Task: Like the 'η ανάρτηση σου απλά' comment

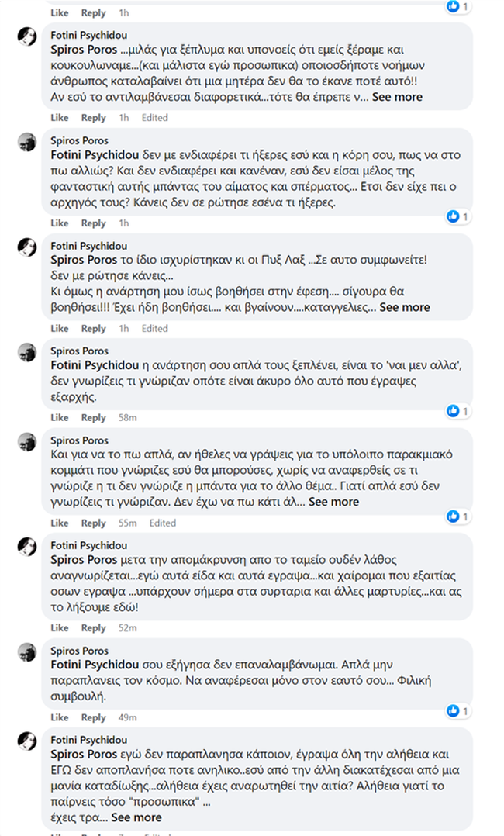Action: click(x=60, y=418)
